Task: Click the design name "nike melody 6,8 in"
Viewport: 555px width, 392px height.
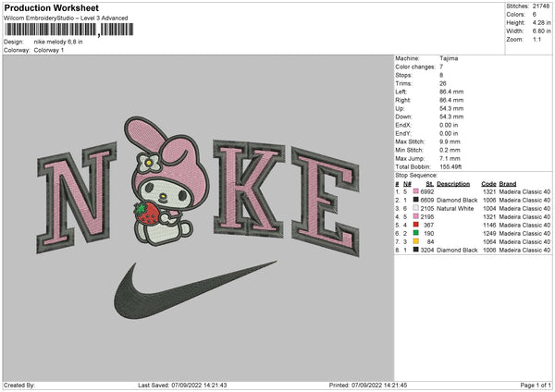Action: point(58,42)
